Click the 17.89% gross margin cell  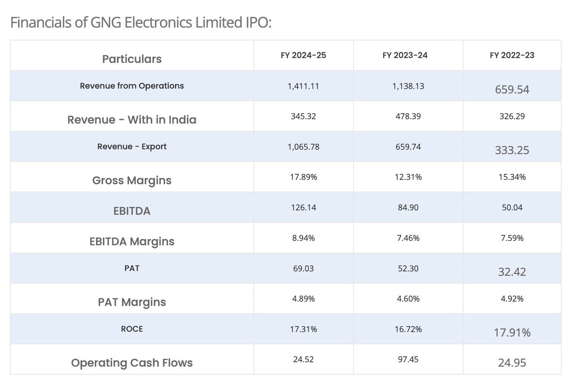[303, 177]
